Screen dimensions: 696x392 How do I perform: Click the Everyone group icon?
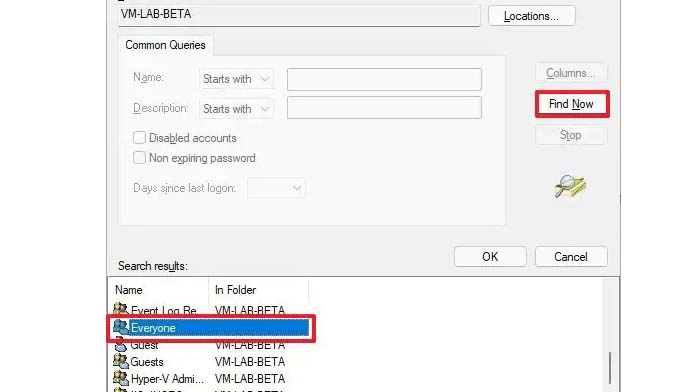pyautogui.click(x=120, y=328)
